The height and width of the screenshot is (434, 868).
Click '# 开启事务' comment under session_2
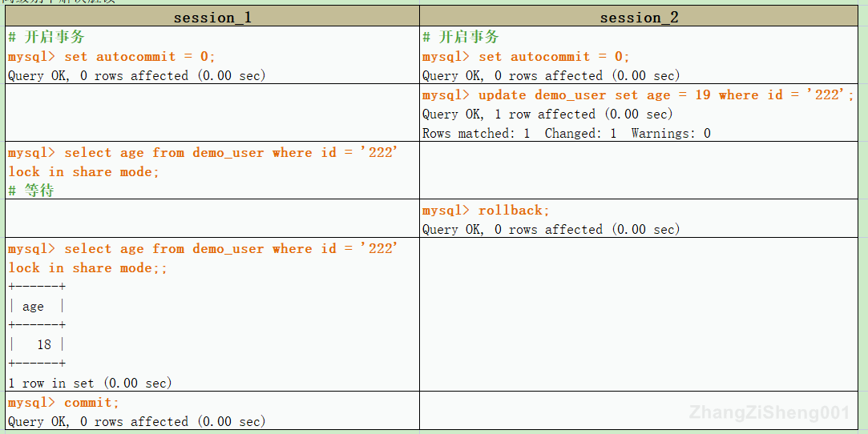[461, 38]
